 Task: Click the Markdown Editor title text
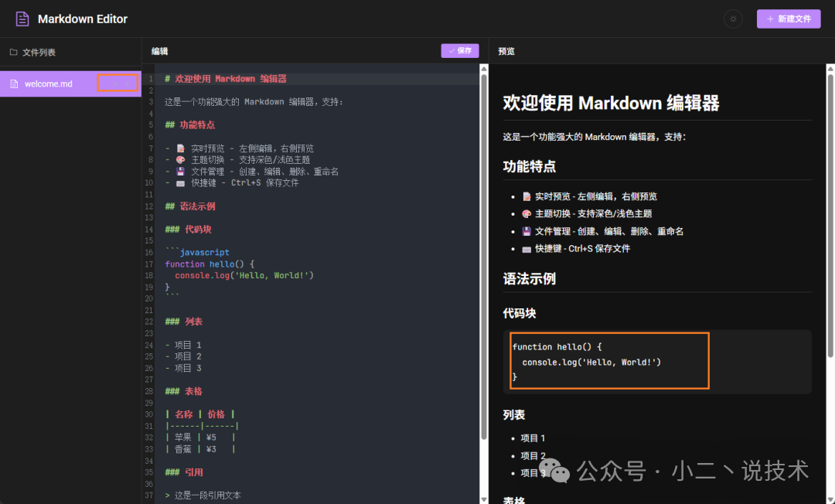tap(83, 19)
